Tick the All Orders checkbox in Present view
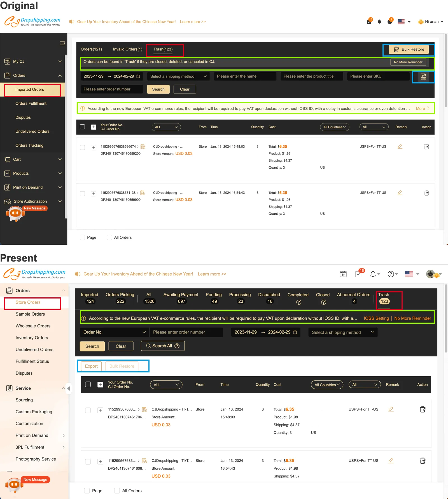Screen dimensions: 448x499 point(117,491)
